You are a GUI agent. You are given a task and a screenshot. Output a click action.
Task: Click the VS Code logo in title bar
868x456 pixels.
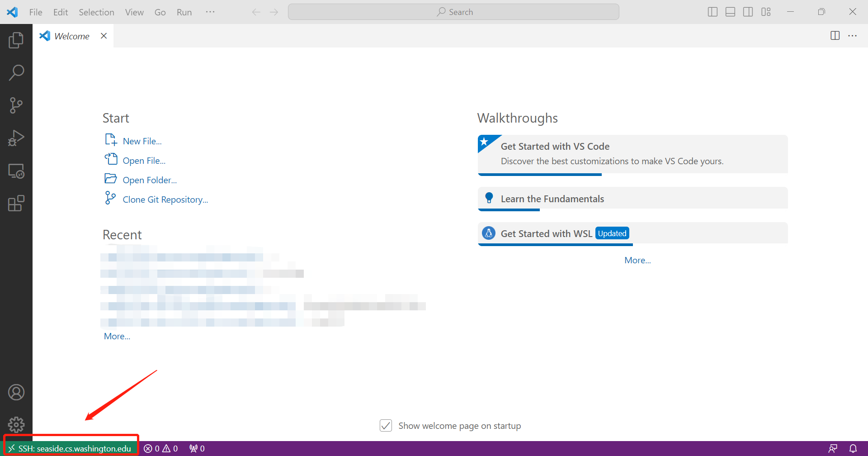coord(12,12)
